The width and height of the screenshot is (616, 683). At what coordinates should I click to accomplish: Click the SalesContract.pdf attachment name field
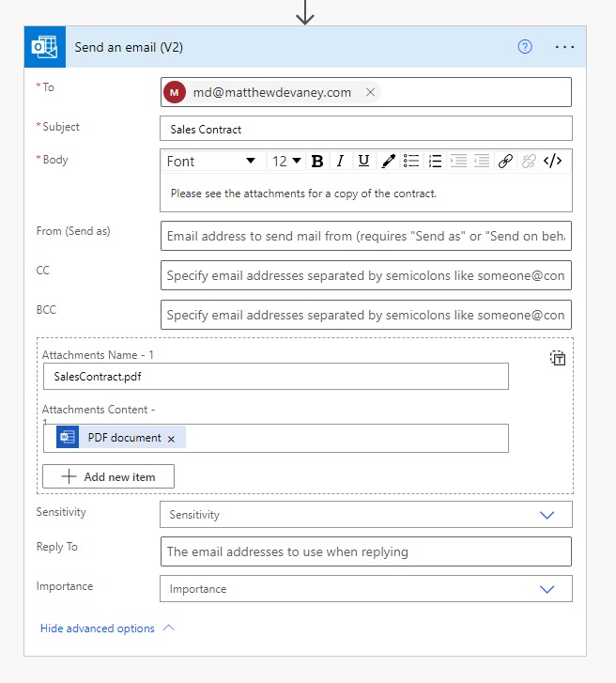[276, 377]
